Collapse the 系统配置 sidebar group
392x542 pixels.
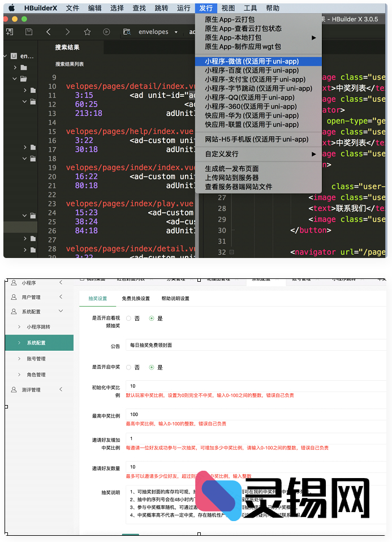click(x=61, y=311)
